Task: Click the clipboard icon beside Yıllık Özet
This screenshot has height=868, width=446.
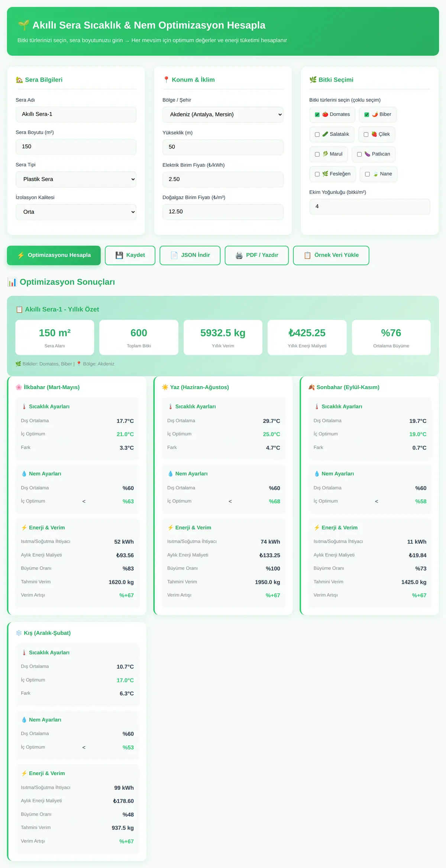Action: click(x=19, y=309)
